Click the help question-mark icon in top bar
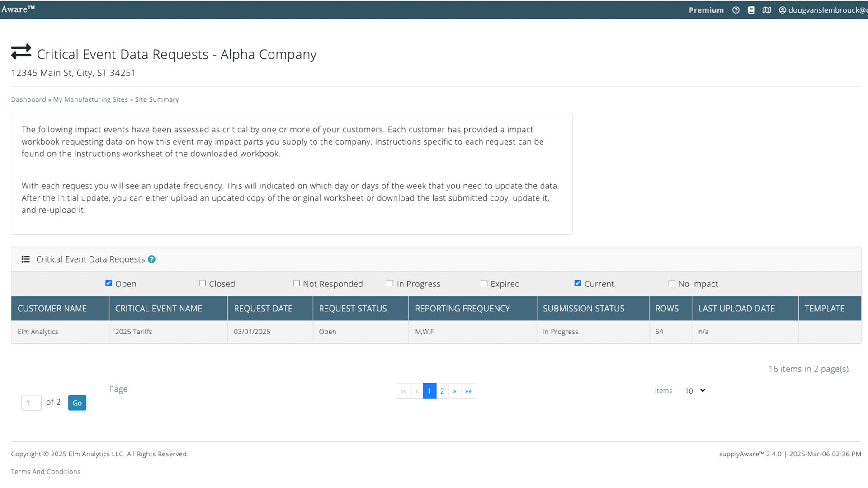The width and height of the screenshot is (868, 488). (x=736, y=10)
